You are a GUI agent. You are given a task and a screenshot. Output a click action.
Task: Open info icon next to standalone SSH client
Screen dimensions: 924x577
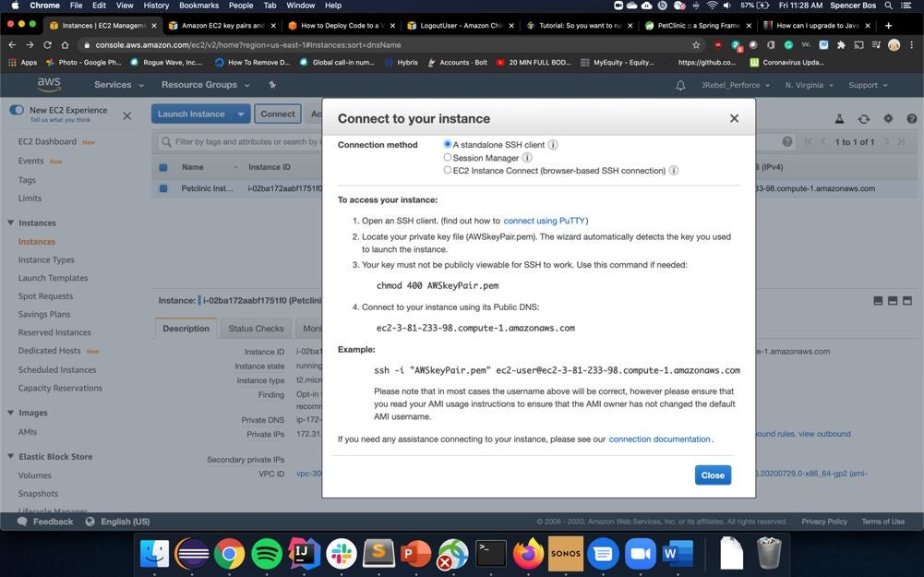553,144
